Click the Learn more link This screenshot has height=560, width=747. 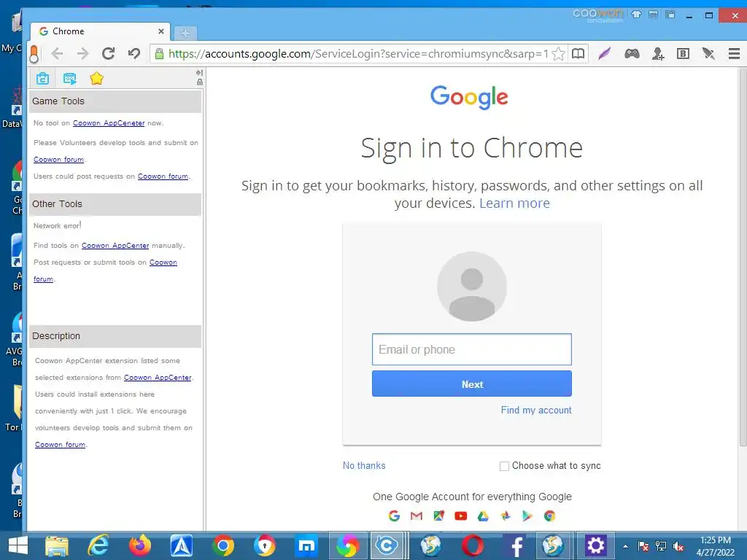(514, 203)
